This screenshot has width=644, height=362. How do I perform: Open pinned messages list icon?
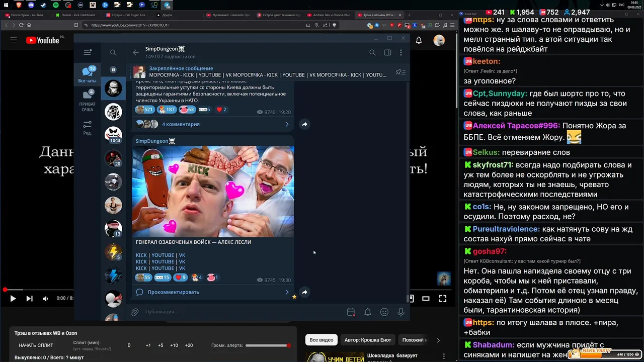400,72
